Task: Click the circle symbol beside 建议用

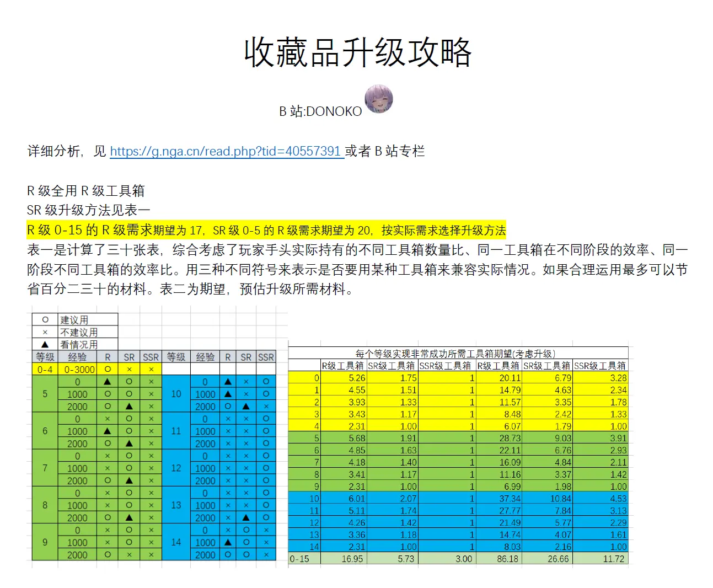Action: pyautogui.click(x=45, y=319)
